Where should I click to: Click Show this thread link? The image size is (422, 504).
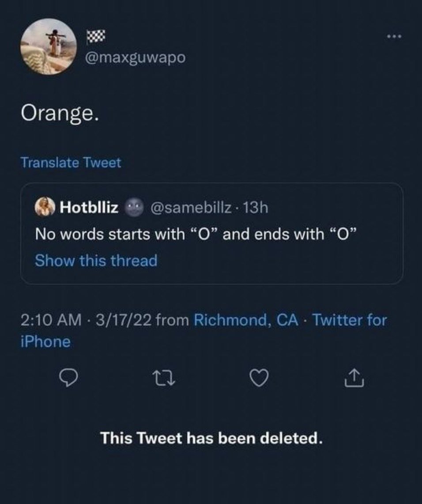(96, 261)
